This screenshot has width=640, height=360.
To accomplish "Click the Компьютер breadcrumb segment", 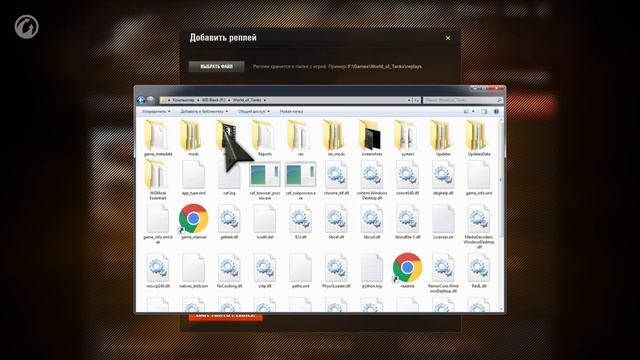I will coord(183,100).
